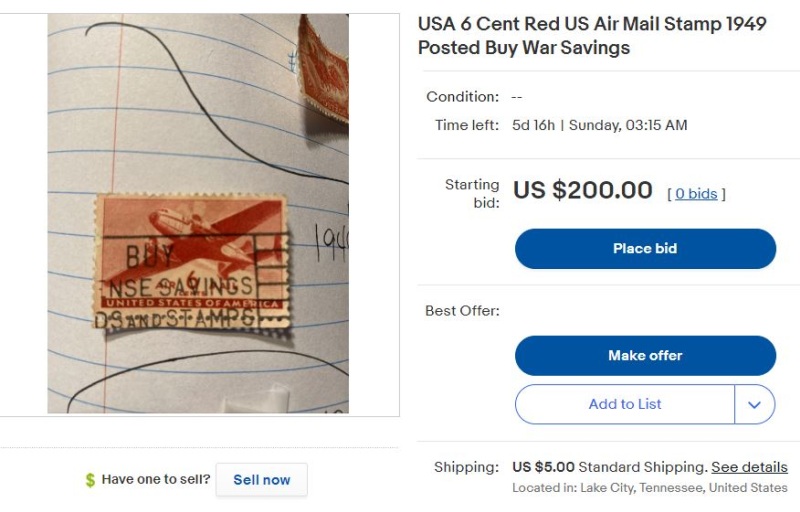The width and height of the screenshot is (800, 512).
Task: Click the US $200.00 starting bid price
Action: [582, 190]
